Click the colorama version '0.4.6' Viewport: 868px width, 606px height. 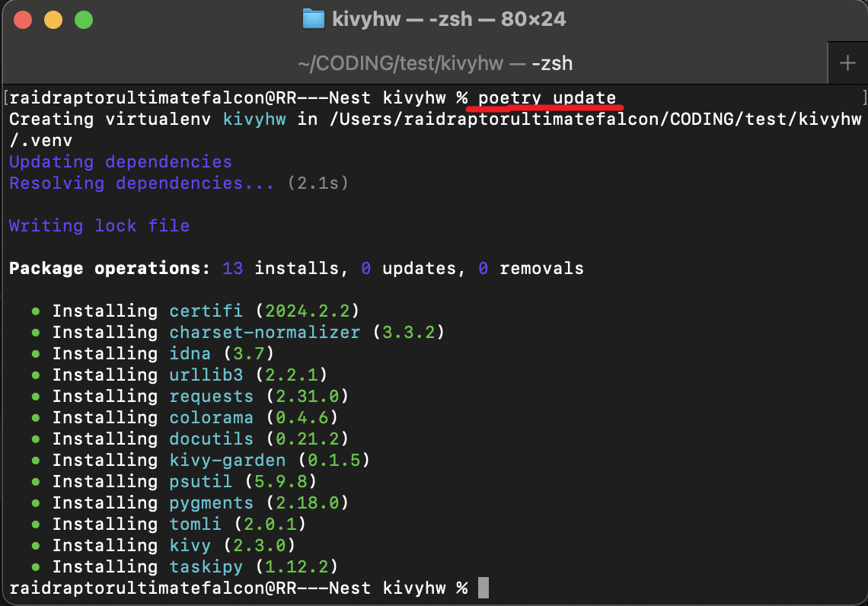point(302,417)
